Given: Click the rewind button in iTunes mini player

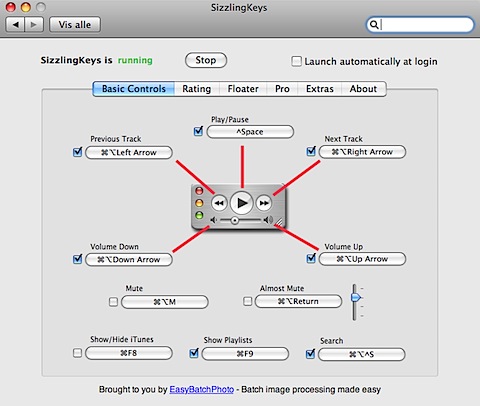Looking at the screenshot, I should point(219,203).
